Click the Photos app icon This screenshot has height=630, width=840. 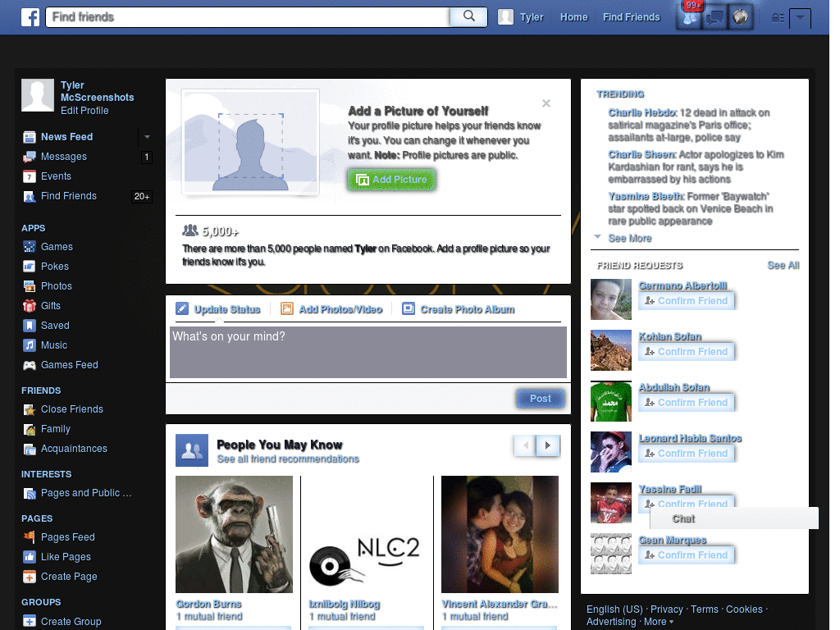30,286
